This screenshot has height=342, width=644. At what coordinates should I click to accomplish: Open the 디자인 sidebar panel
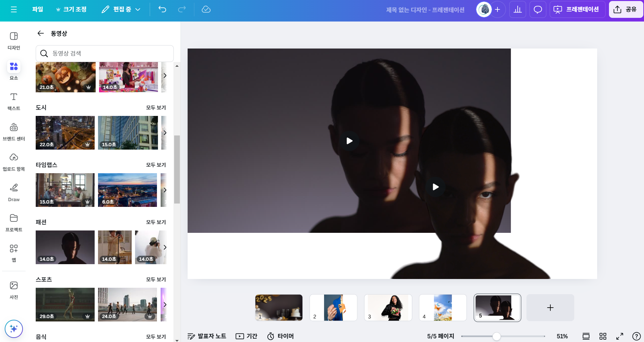click(14, 40)
